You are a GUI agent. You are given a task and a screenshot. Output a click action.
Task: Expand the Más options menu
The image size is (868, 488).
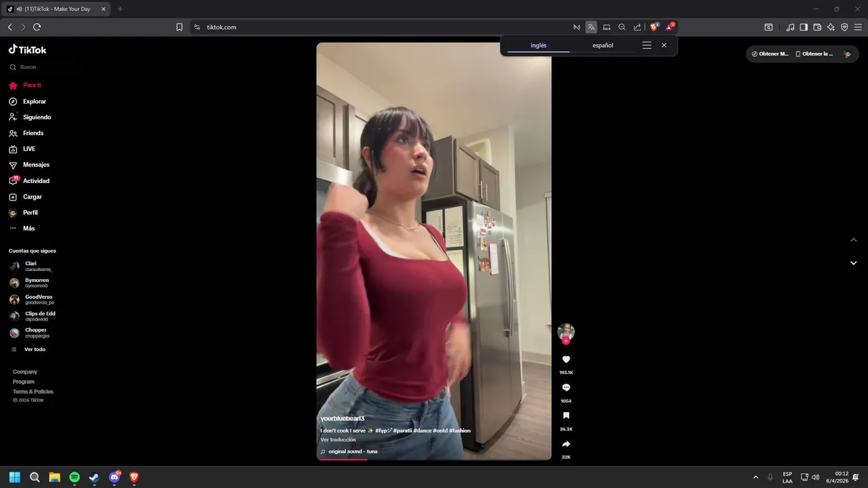point(22,228)
